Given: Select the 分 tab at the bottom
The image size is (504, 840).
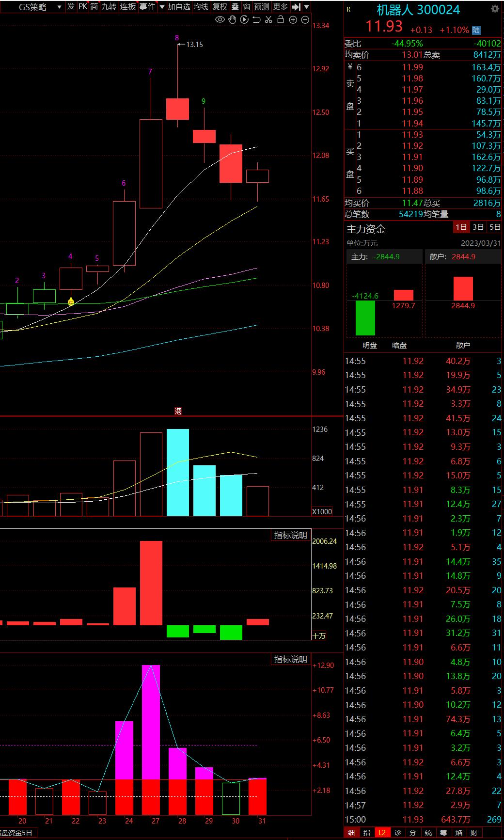Looking at the screenshot, I should [x=412, y=832].
